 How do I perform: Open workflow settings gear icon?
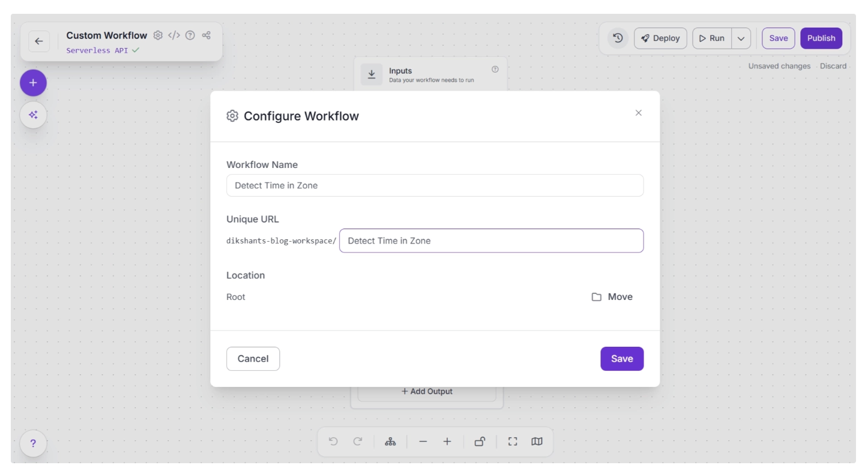point(158,35)
